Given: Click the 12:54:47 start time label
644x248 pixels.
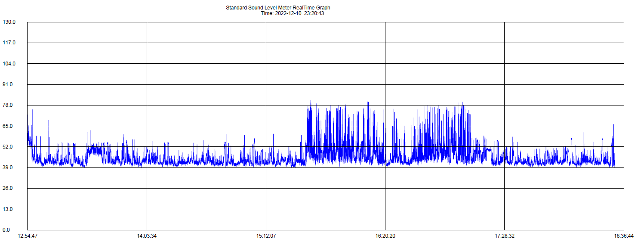Looking at the screenshot, I should coord(28,236).
